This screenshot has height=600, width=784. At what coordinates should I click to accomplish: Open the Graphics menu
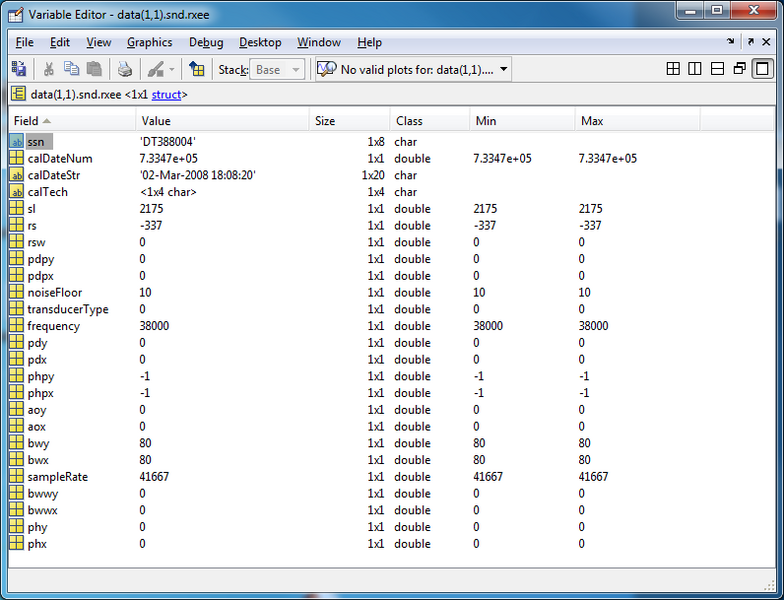[149, 42]
